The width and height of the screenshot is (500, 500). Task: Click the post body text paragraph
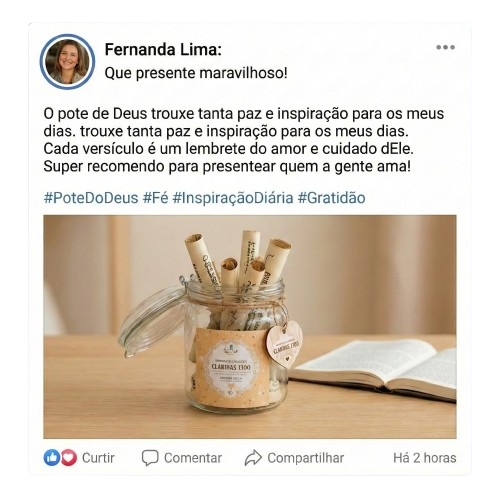244,140
